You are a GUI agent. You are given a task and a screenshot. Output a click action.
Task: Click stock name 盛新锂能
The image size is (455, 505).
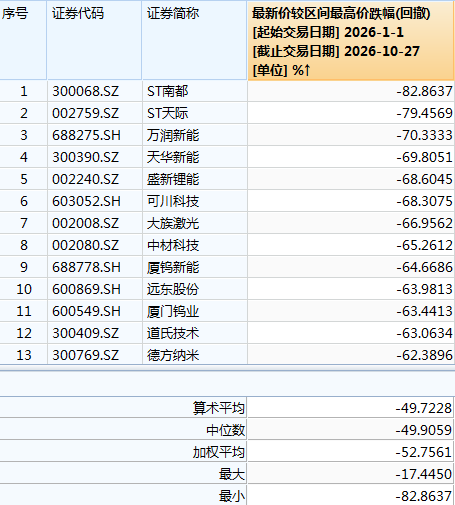[173, 179]
